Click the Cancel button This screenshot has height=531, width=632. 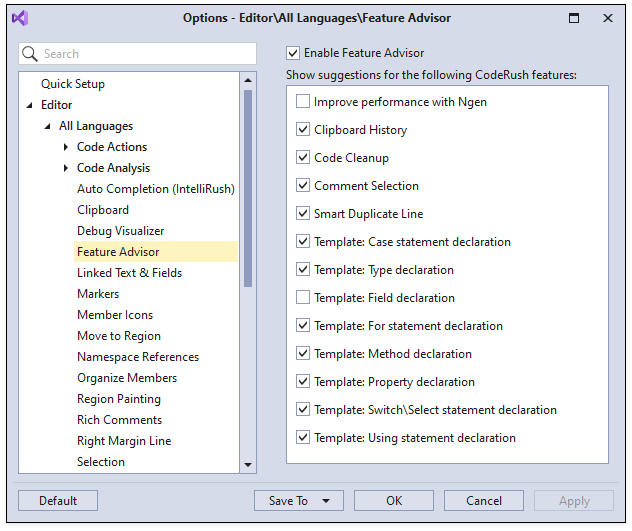coord(484,501)
